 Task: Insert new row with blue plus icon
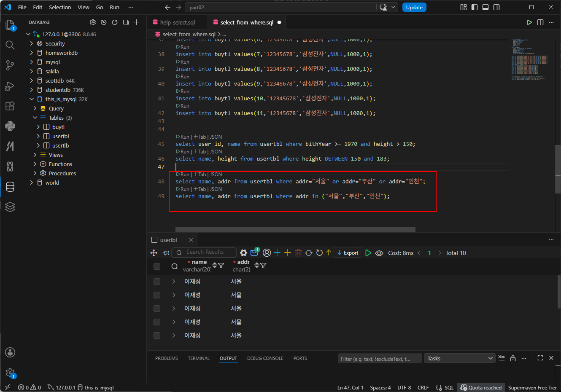[x=277, y=253]
